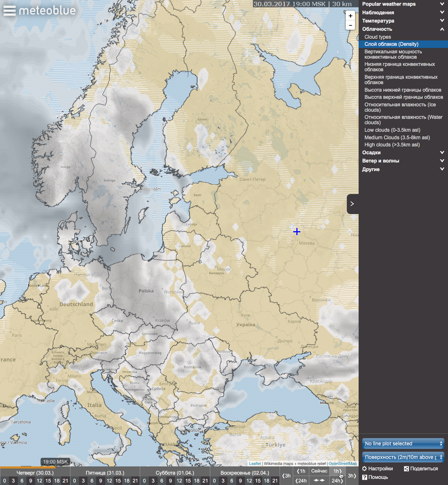Viewport: 448px width, 485px height.
Task: Step back 24 hours
Action: click(301, 481)
